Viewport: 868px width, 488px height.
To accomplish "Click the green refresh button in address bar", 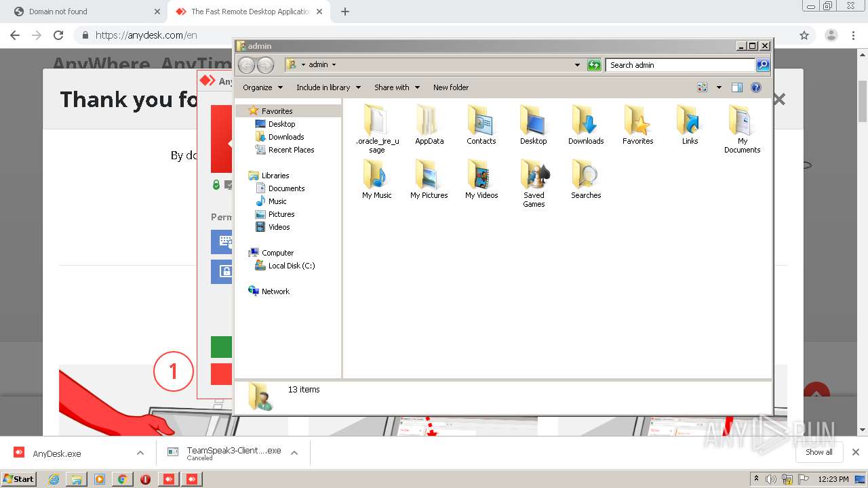I will 594,65.
